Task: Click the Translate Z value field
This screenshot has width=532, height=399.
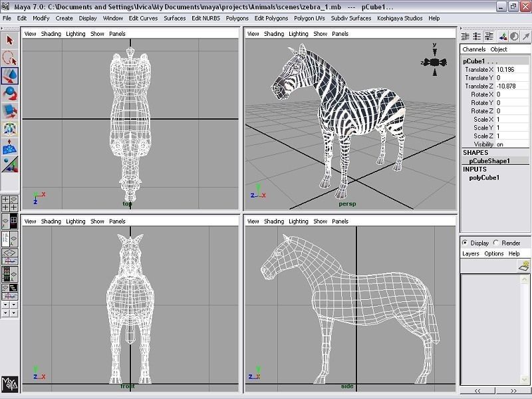Action: [x=512, y=86]
